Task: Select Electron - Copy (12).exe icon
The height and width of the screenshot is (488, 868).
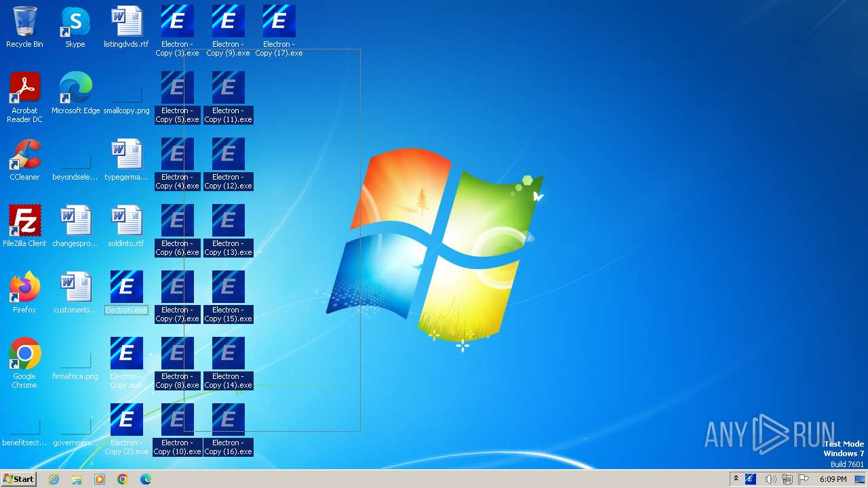Action: coord(228,163)
